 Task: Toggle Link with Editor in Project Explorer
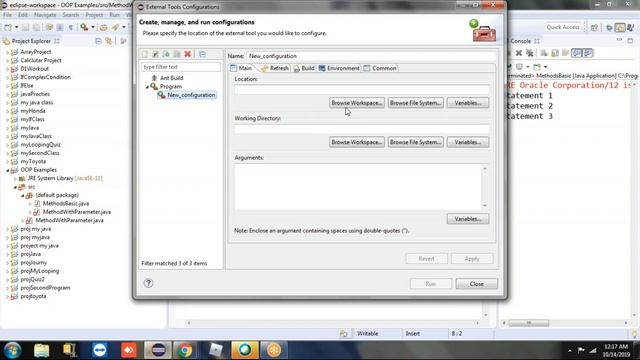[x=109, y=41]
